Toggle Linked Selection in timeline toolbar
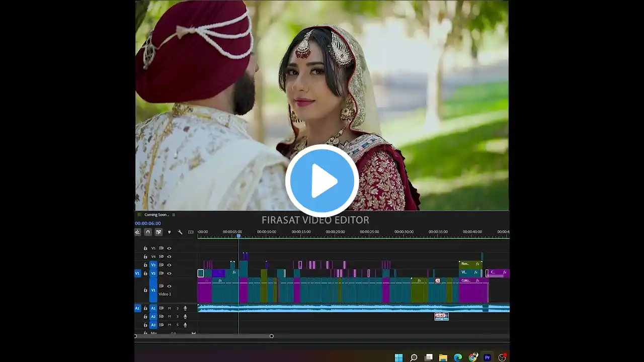Image resolution: width=644 pixels, height=362 pixels. tap(158, 232)
